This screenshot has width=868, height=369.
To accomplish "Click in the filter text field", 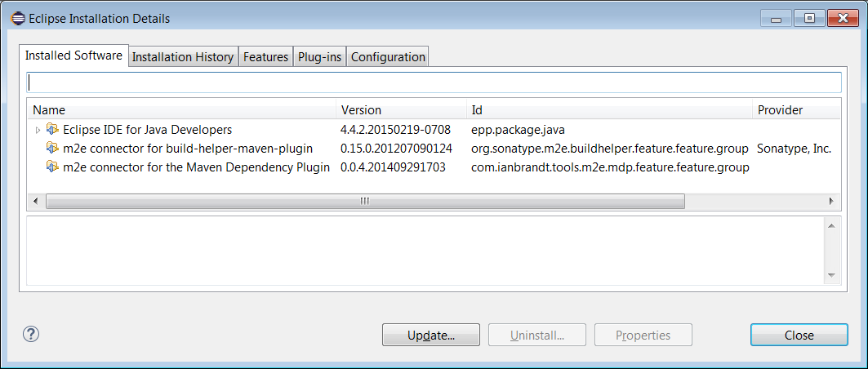I will point(434,82).
